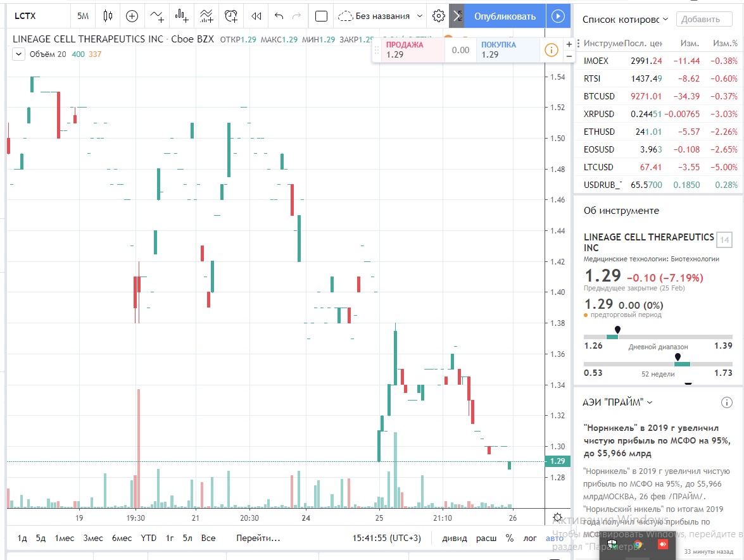Select the chart layout square icon
Image resolution: width=744 pixels, height=560 pixels.
(x=321, y=16)
